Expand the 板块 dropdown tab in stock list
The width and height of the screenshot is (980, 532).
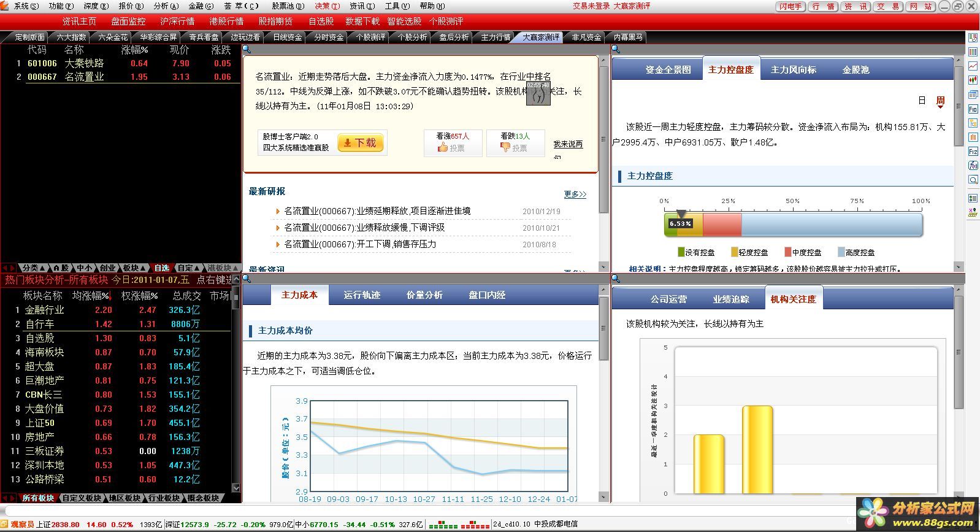click(134, 268)
